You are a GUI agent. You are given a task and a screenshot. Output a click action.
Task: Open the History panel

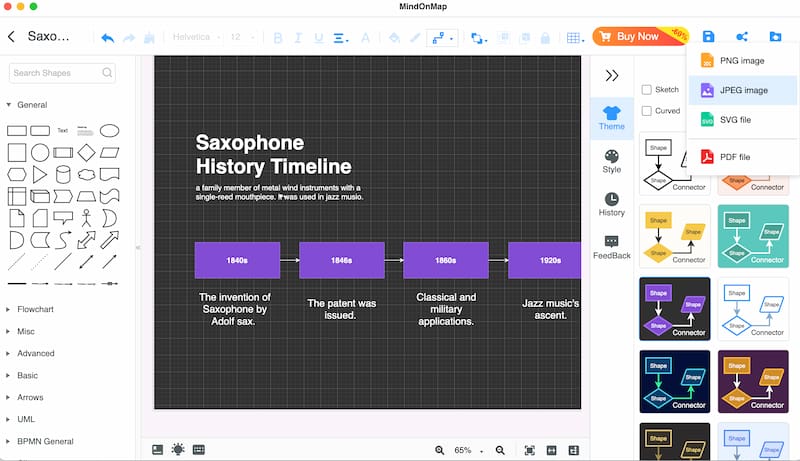click(612, 204)
